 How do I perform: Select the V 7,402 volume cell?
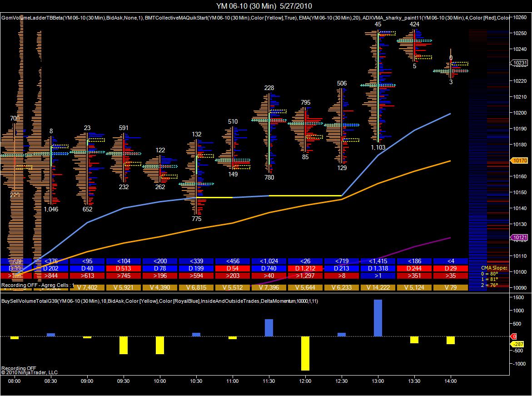[87, 287]
